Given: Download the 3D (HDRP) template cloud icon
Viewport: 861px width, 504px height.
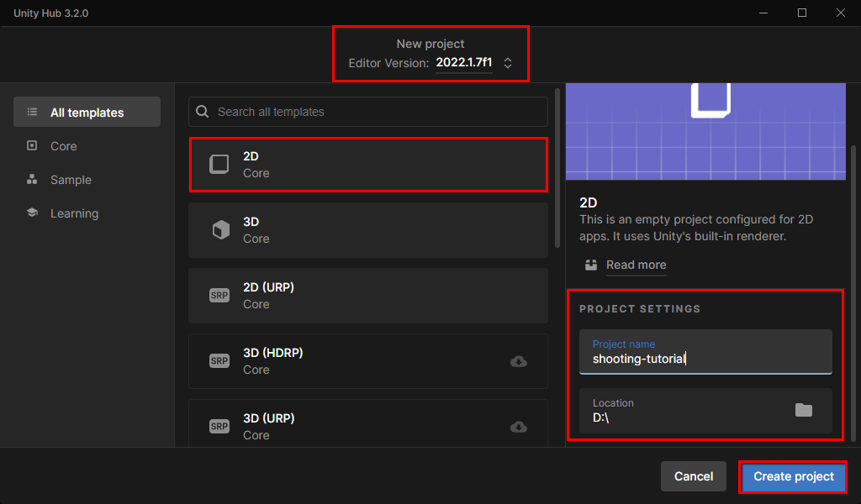Looking at the screenshot, I should (518, 361).
